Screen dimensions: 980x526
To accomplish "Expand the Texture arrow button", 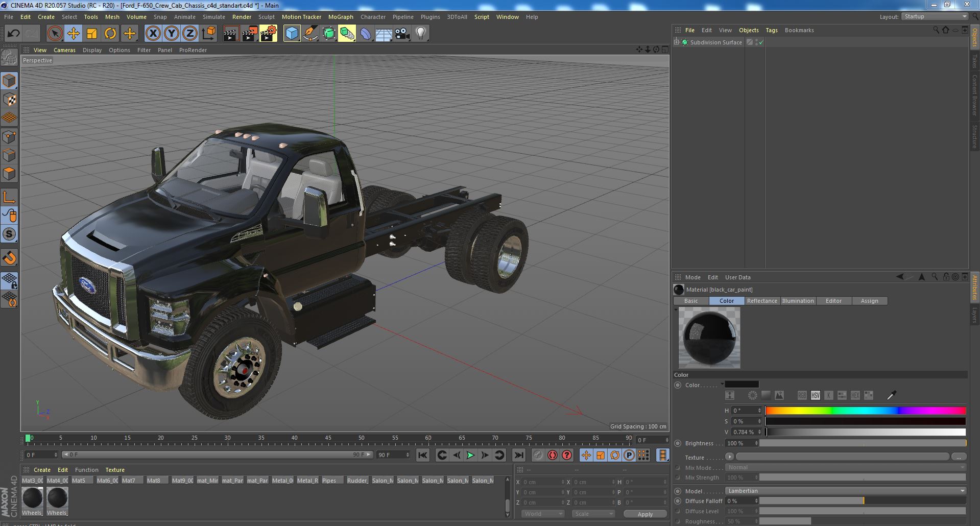I will [x=729, y=457].
